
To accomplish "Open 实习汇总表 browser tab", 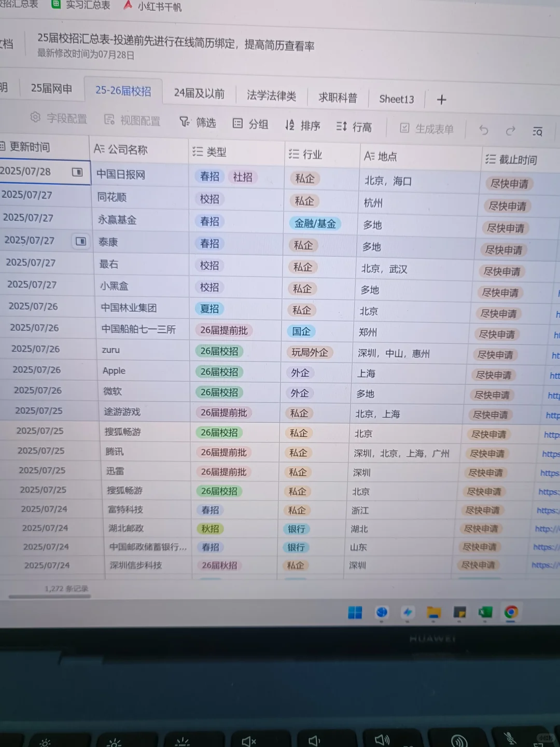I will pyautogui.click(x=81, y=5).
